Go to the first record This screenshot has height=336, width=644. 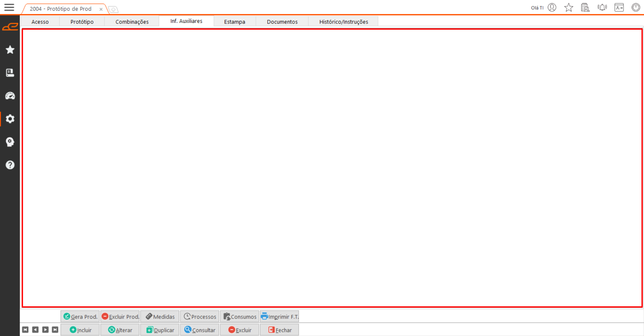point(26,330)
